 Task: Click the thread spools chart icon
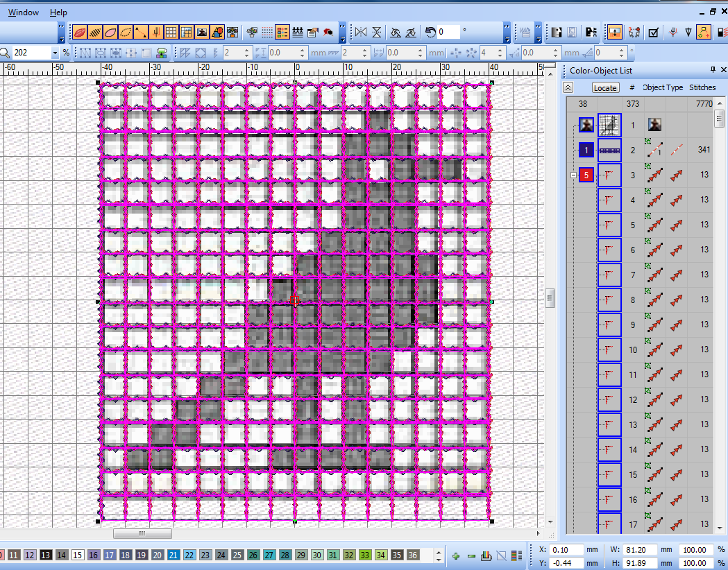click(x=298, y=33)
